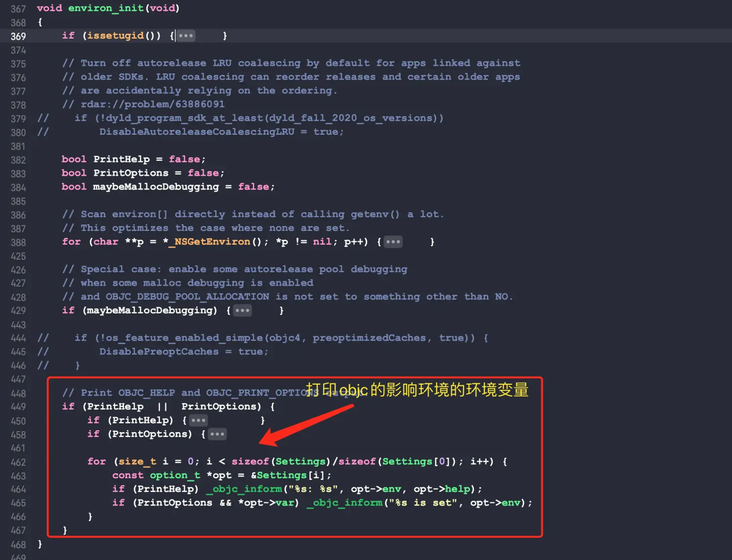Click the "%s is set" string literal

point(423,502)
